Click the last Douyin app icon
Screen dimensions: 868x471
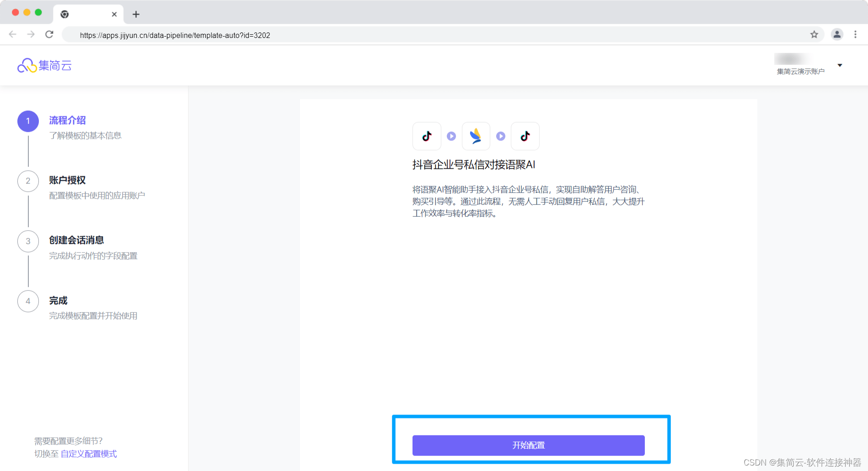(525, 136)
